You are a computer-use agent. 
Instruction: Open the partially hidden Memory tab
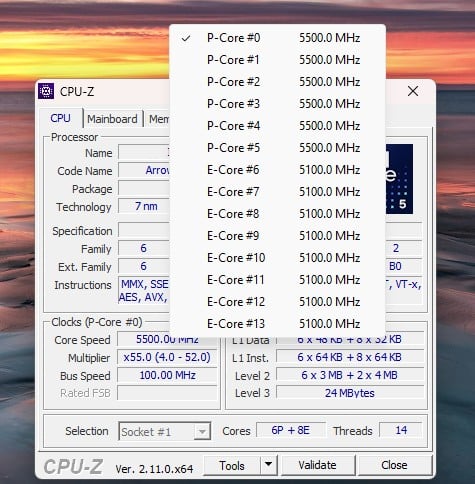(x=158, y=119)
